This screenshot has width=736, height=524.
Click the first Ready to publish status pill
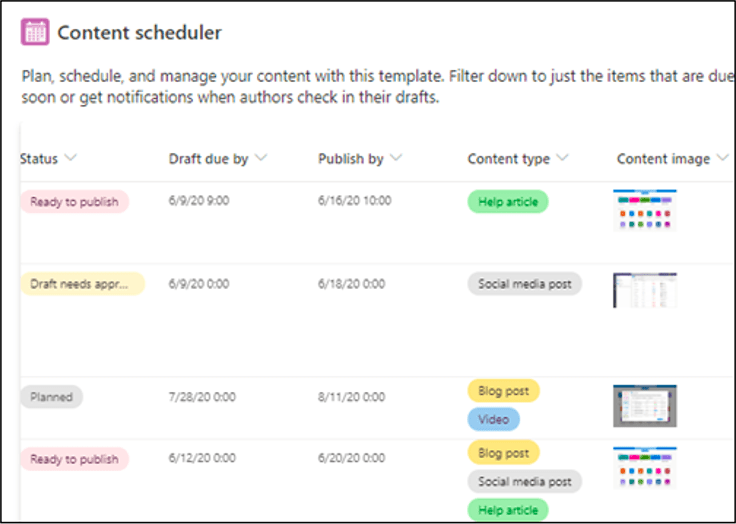(x=74, y=202)
